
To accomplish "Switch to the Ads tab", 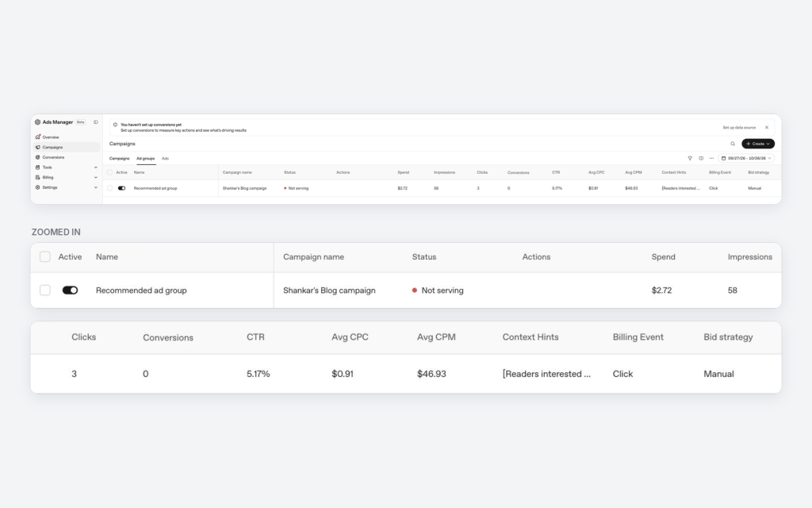I will pyautogui.click(x=165, y=159).
